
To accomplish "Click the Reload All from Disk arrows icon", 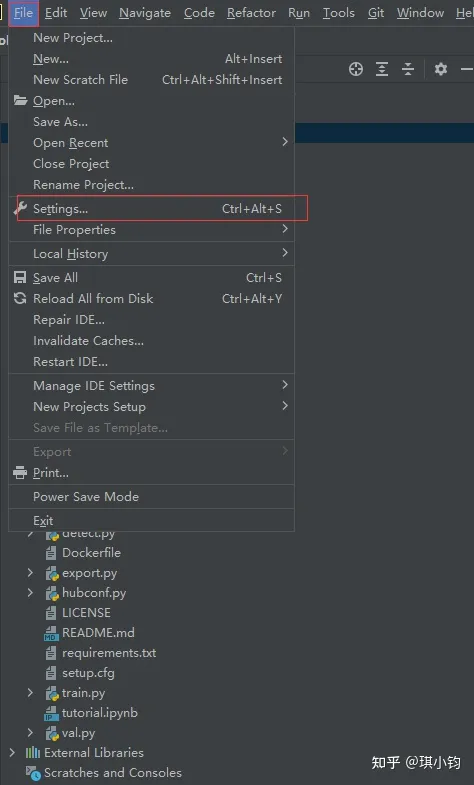I will pos(20,299).
